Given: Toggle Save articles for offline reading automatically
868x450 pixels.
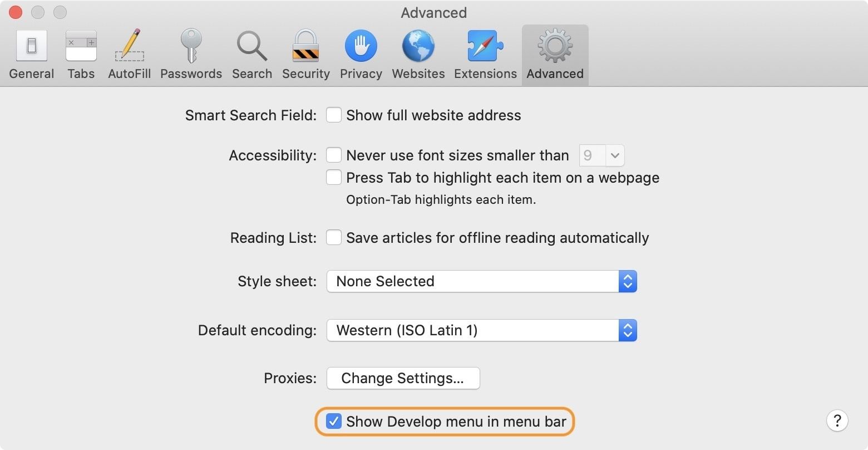Looking at the screenshot, I should [x=334, y=238].
